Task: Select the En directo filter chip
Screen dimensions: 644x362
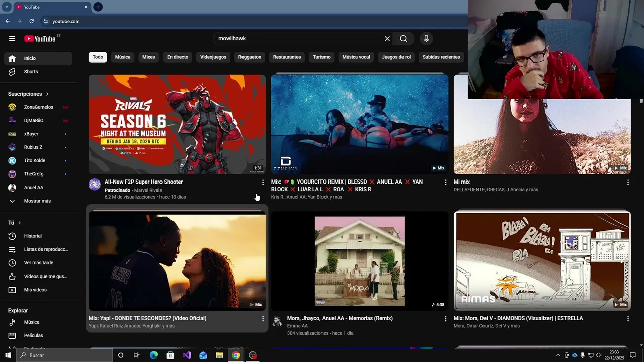Action: tap(178, 57)
